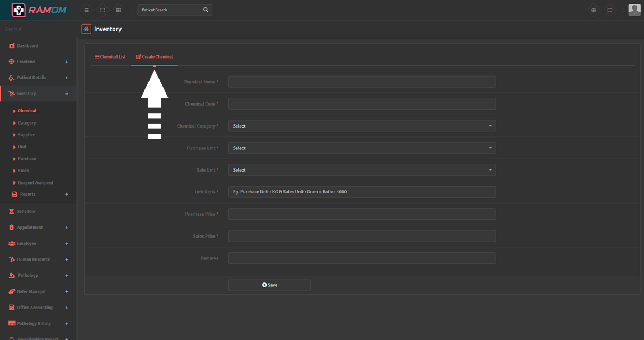Select the Create Chemical tab

pyautogui.click(x=155, y=57)
